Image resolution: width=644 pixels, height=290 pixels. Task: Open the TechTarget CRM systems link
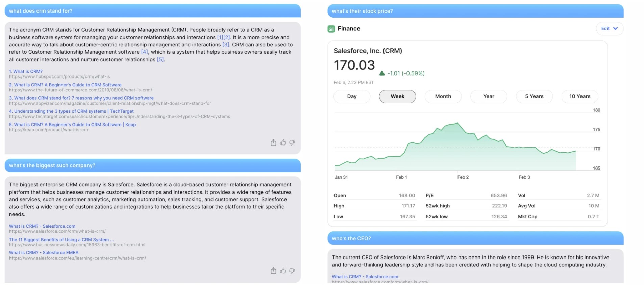tap(71, 111)
